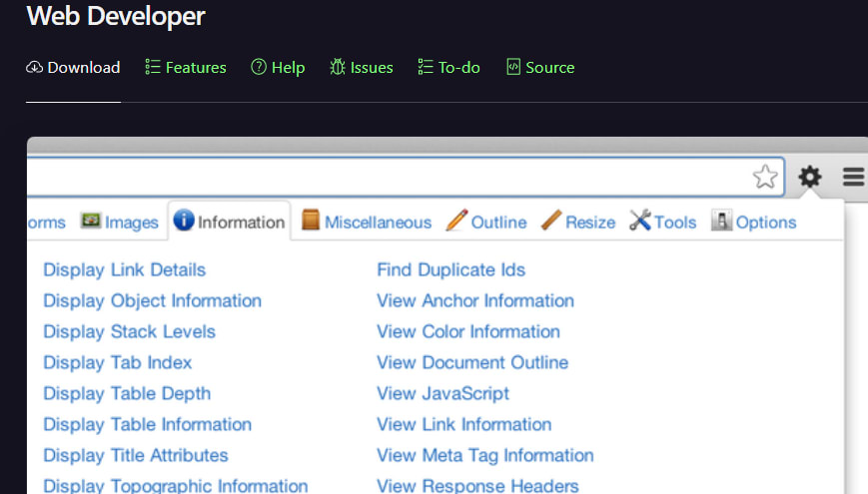Open the Help page link

point(278,68)
